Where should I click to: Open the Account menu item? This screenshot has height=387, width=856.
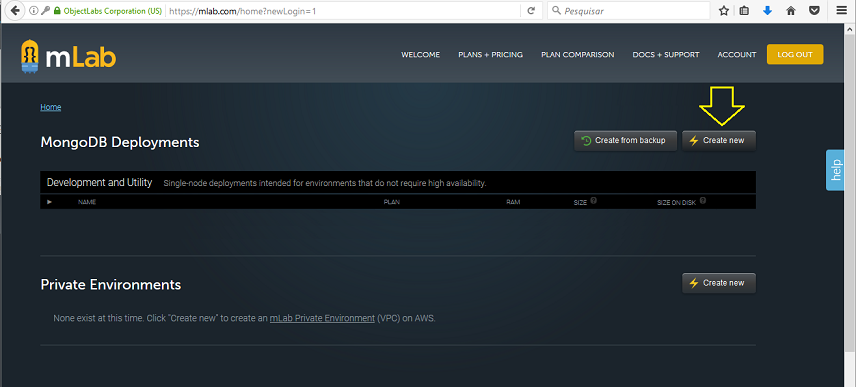coord(736,55)
